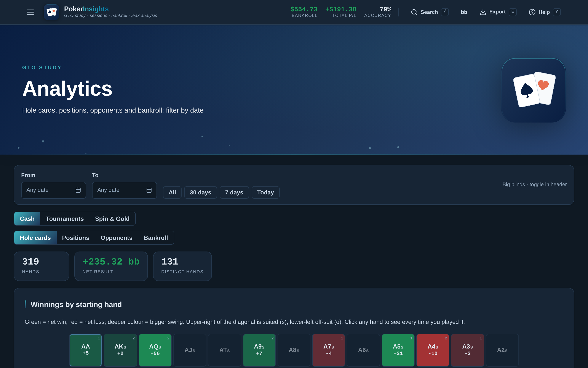Click the 319 Hands stat card

pyautogui.click(x=42, y=266)
